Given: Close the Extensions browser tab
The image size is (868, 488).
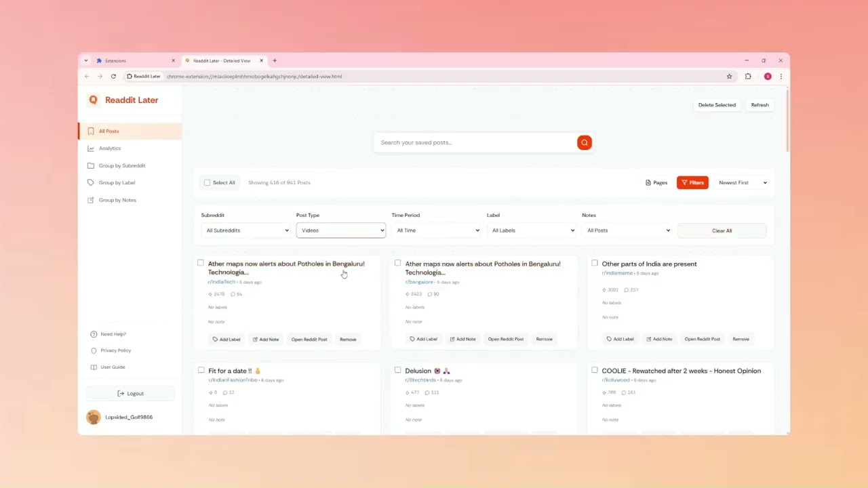Looking at the screenshot, I should pyautogui.click(x=173, y=60).
